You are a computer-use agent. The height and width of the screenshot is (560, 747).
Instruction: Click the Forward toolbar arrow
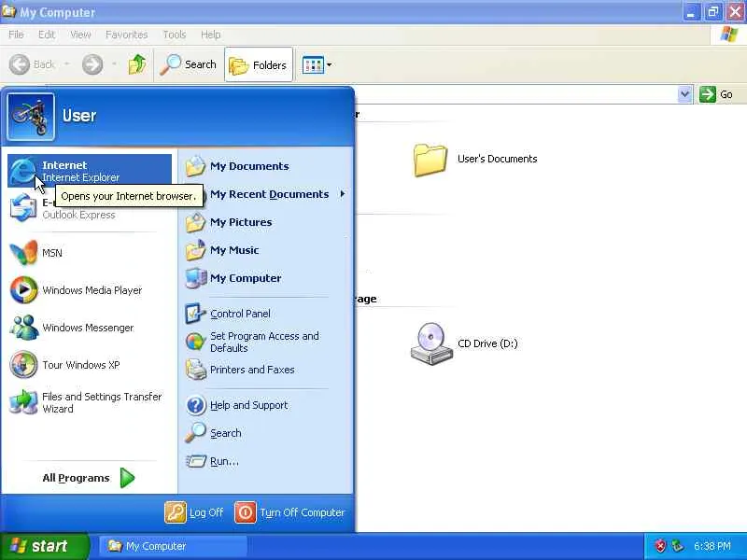[92, 64]
